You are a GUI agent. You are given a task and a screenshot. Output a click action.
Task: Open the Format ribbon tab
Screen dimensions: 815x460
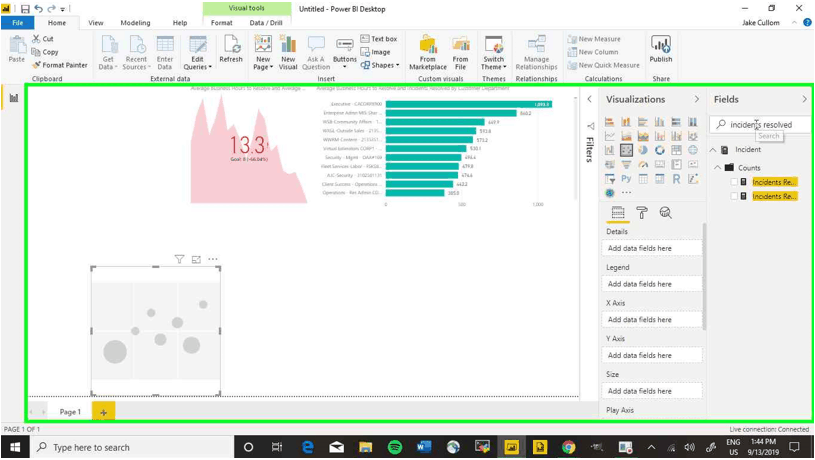click(221, 23)
